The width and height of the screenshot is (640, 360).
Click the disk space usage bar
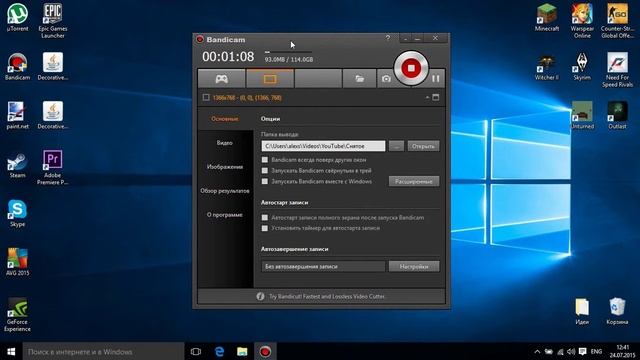(288, 52)
